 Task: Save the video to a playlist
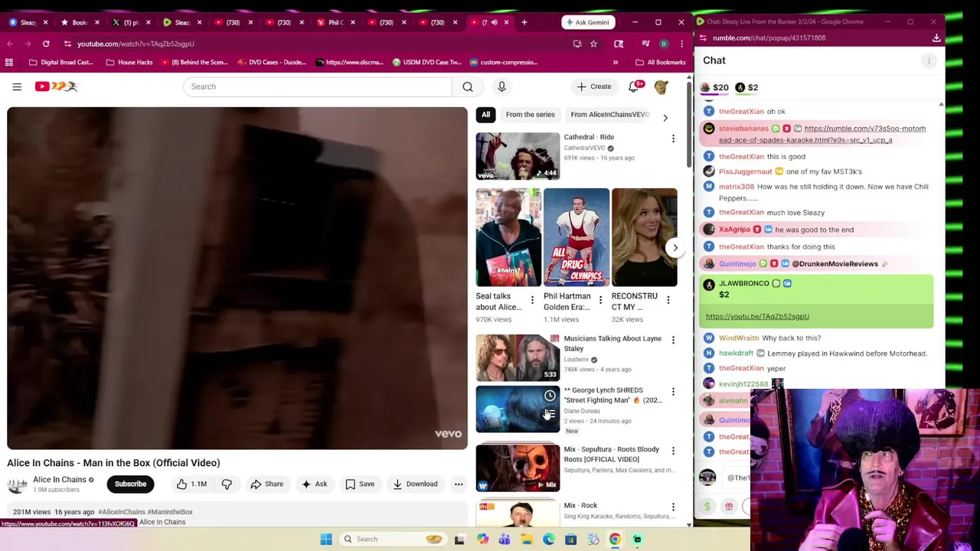[x=360, y=484]
